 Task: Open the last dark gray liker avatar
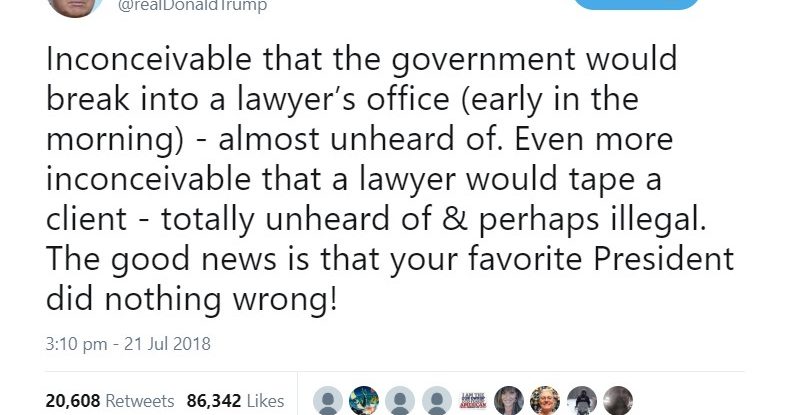pos(618,400)
